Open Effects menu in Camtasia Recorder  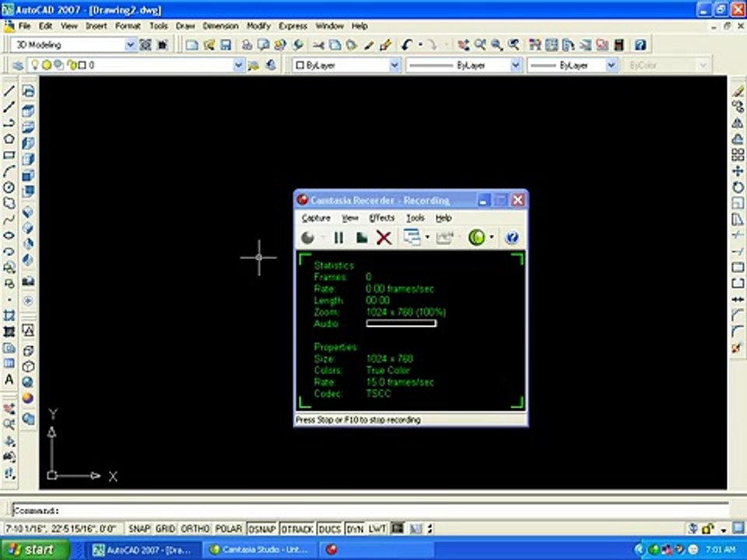click(x=381, y=218)
